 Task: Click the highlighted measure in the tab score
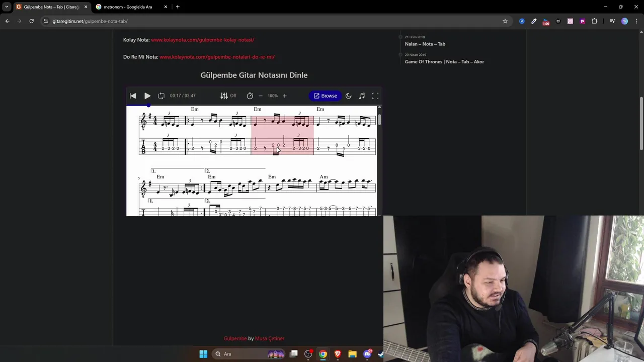282,135
